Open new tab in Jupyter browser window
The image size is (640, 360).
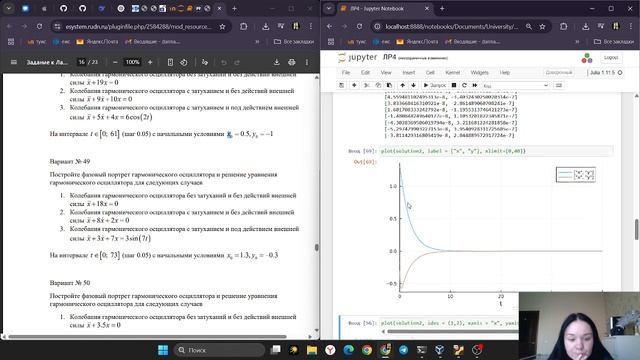point(442,8)
